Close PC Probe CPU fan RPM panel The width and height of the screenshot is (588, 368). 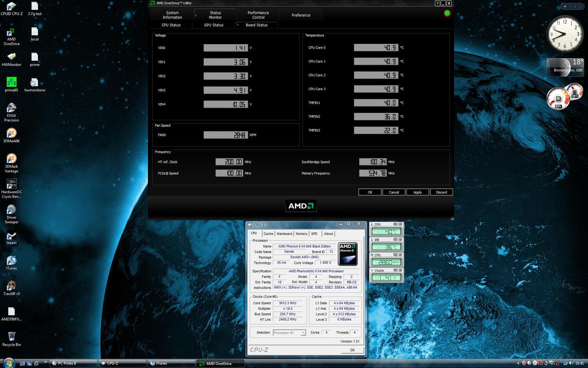(x=400, y=255)
